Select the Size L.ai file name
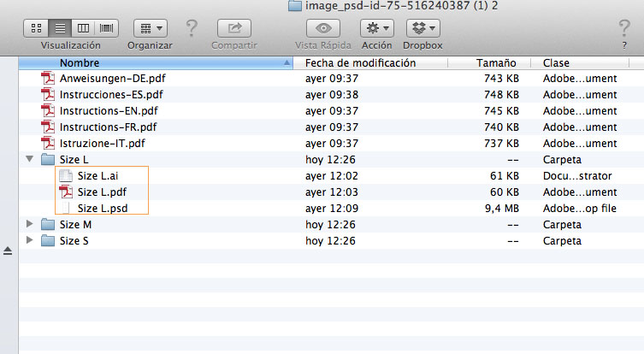Image resolution: width=644 pixels, height=354 pixels. tap(97, 176)
